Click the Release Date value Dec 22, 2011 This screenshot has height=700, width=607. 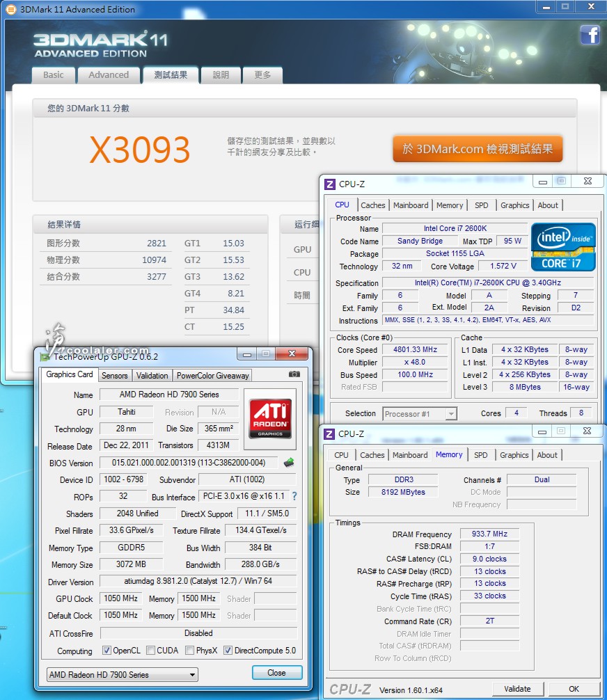click(x=126, y=445)
